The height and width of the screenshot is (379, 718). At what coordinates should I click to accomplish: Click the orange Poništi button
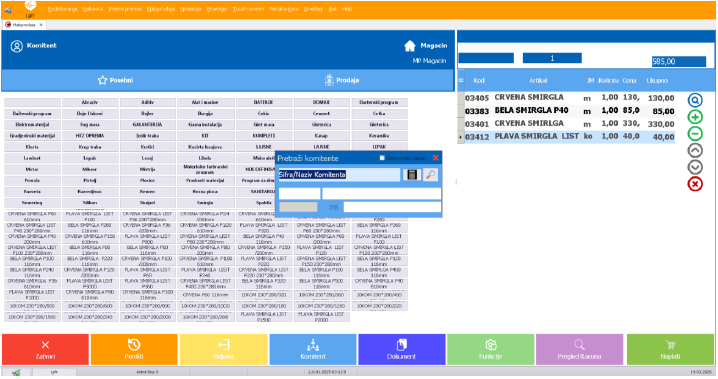[x=134, y=349]
